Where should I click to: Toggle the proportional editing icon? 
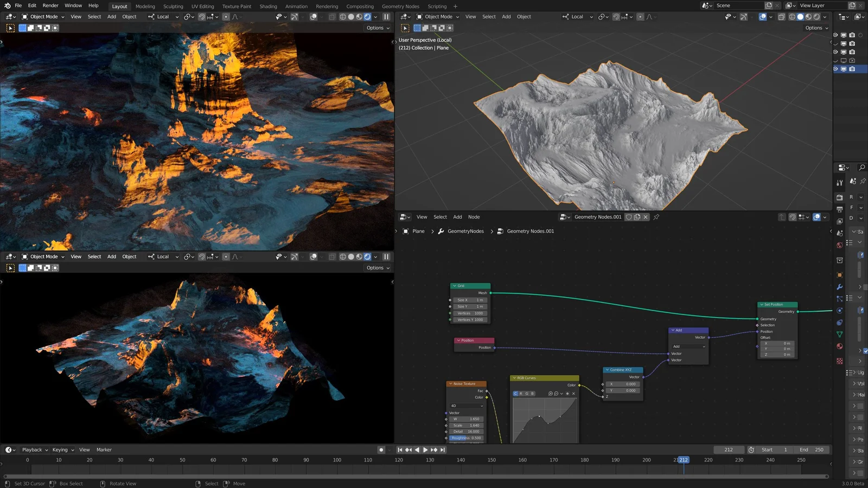pos(226,17)
